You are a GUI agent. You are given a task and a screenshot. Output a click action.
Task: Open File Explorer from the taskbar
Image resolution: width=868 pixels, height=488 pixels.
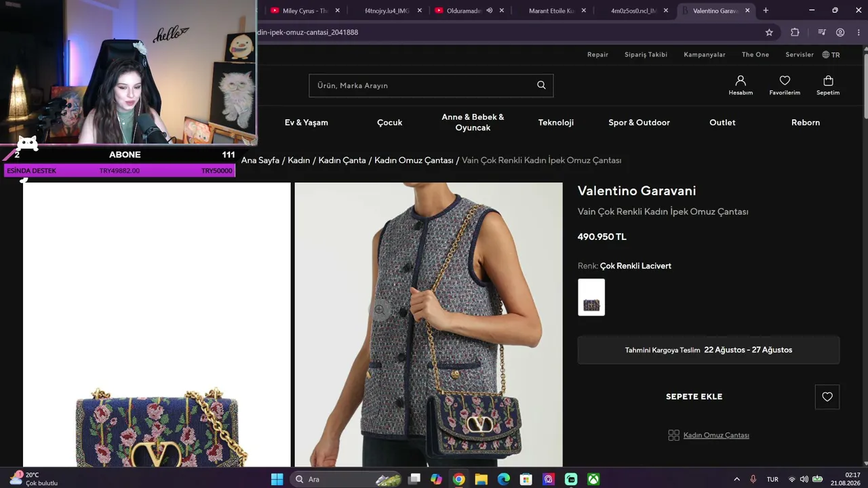pos(481,479)
